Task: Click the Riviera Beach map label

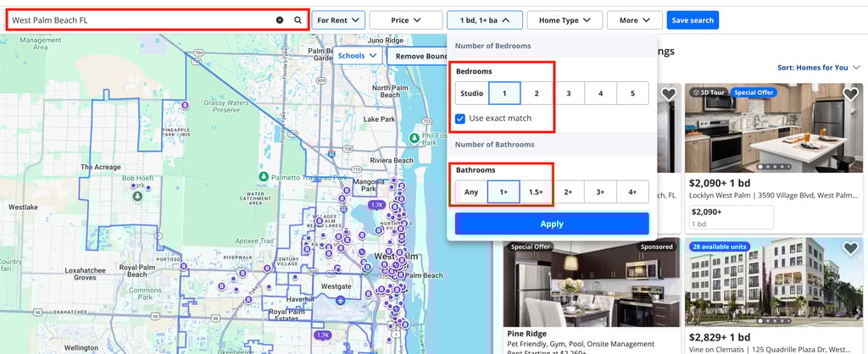Action: (392, 160)
